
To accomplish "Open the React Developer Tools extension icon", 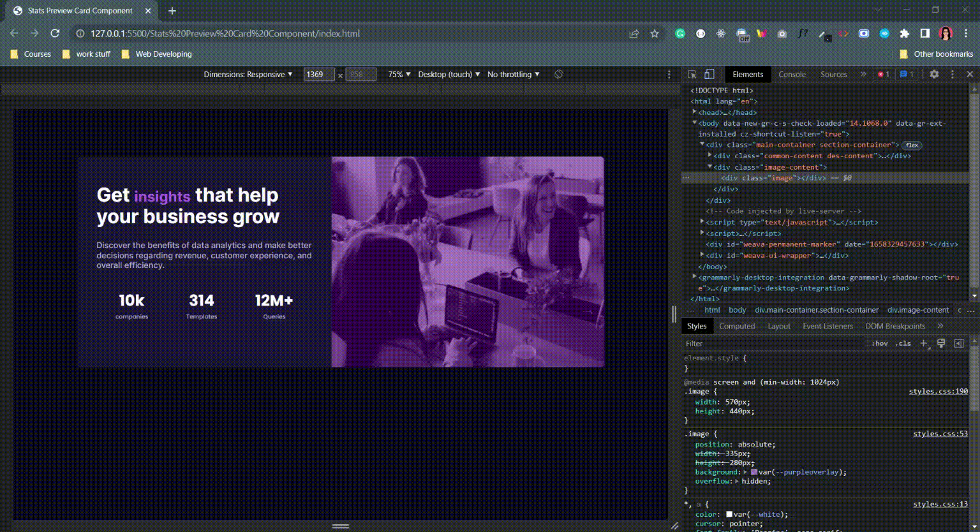I will coord(721,34).
